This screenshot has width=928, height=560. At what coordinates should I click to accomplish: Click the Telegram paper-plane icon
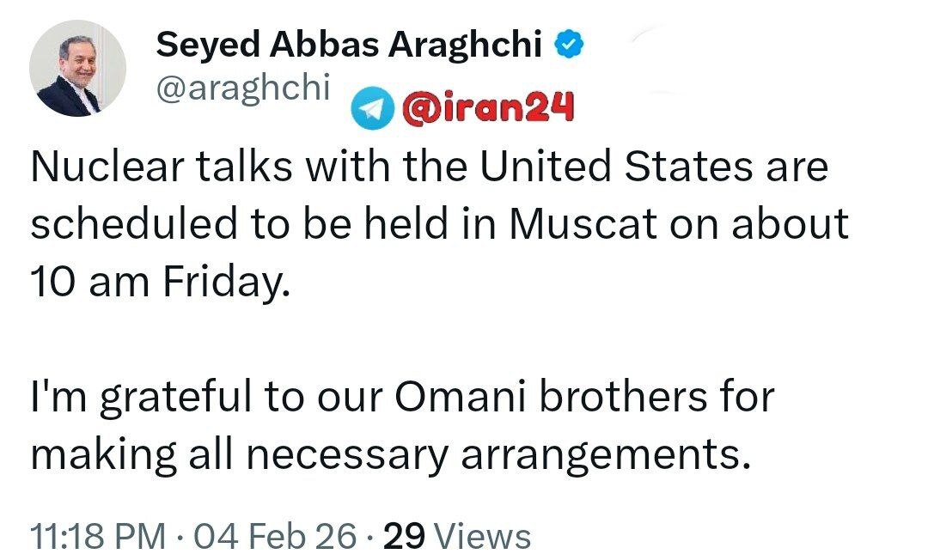coord(369,108)
